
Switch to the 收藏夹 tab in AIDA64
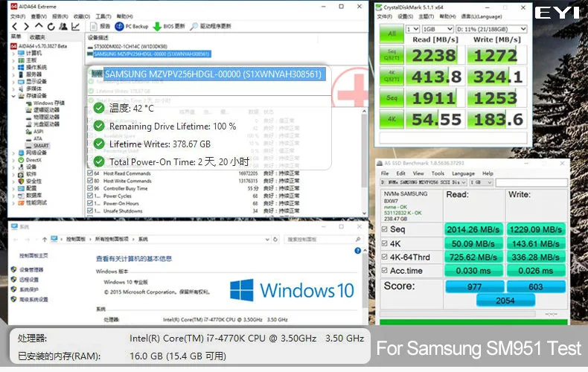(x=37, y=36)
